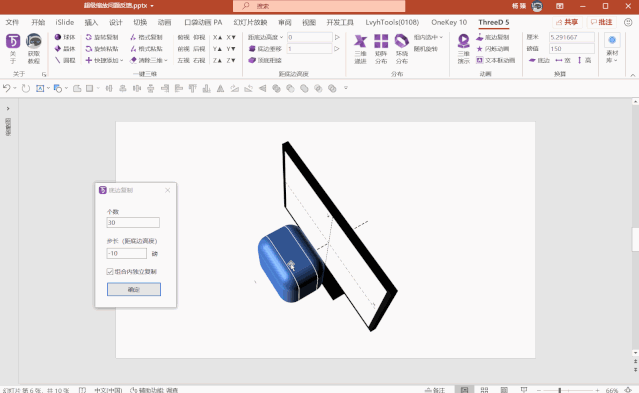Click the 厘米 field showing 5.291667

(571, 37)
